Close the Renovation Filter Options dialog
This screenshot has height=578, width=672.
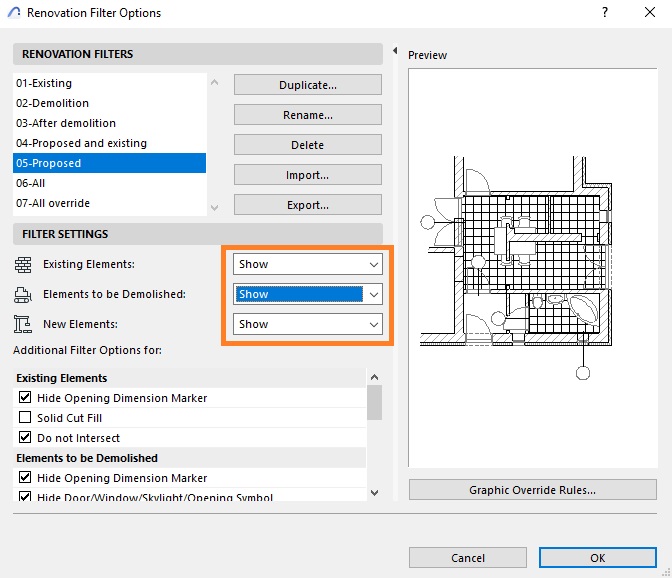point(650,12)
